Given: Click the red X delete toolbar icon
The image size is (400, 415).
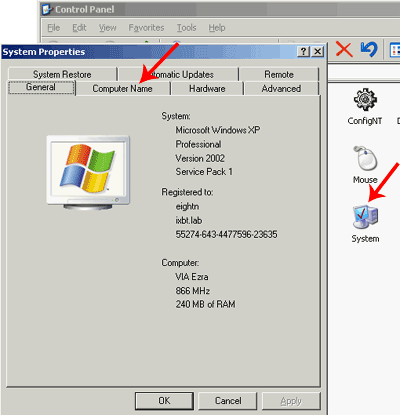Looking at the screenshot, I should coord(344,49).
